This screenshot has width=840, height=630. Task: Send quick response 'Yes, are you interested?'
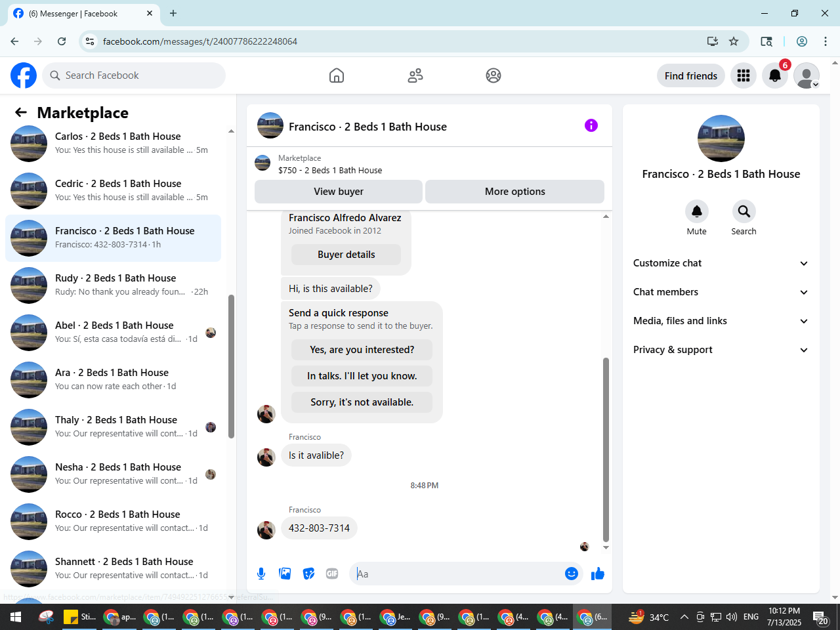(x=362, y=350)
